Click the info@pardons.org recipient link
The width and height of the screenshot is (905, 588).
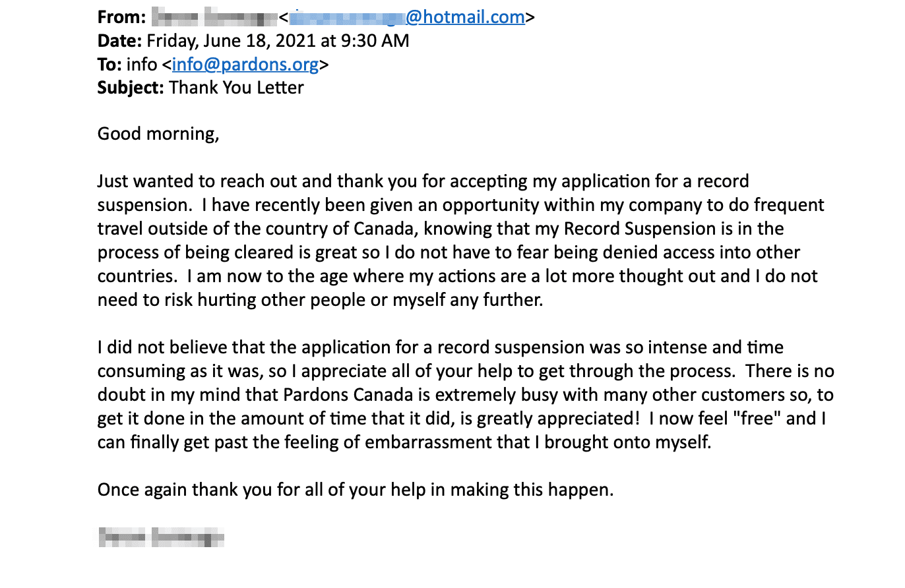tap(245, 65)
